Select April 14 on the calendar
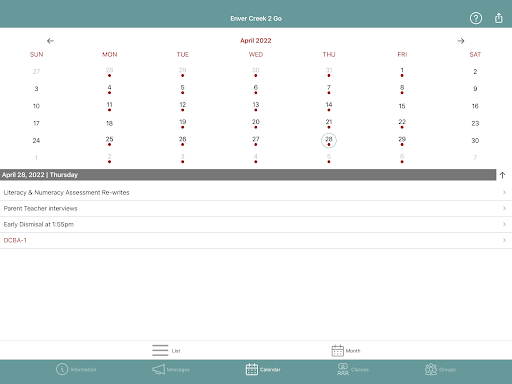Screen dimensions: 512x384 [329, 106]
